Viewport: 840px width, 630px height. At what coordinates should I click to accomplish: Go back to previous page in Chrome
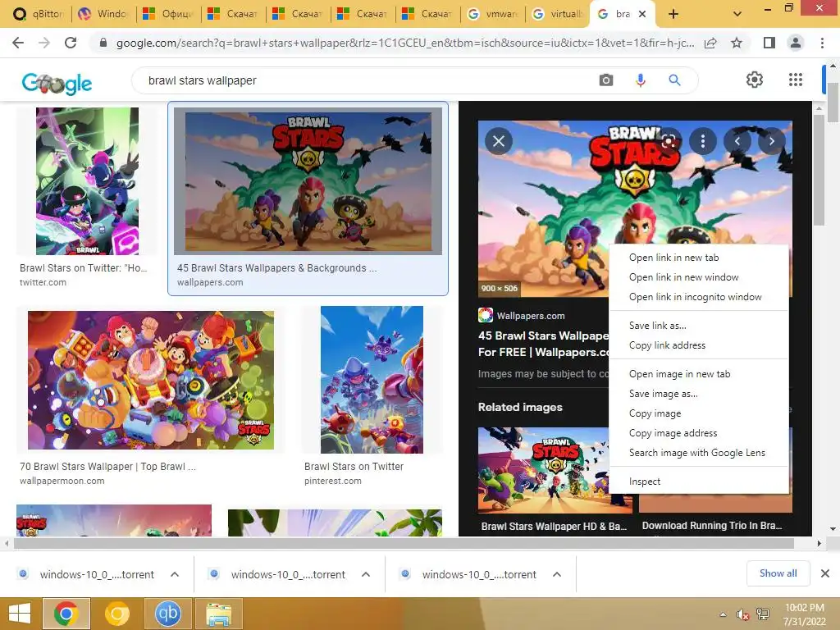coord(18,43)
